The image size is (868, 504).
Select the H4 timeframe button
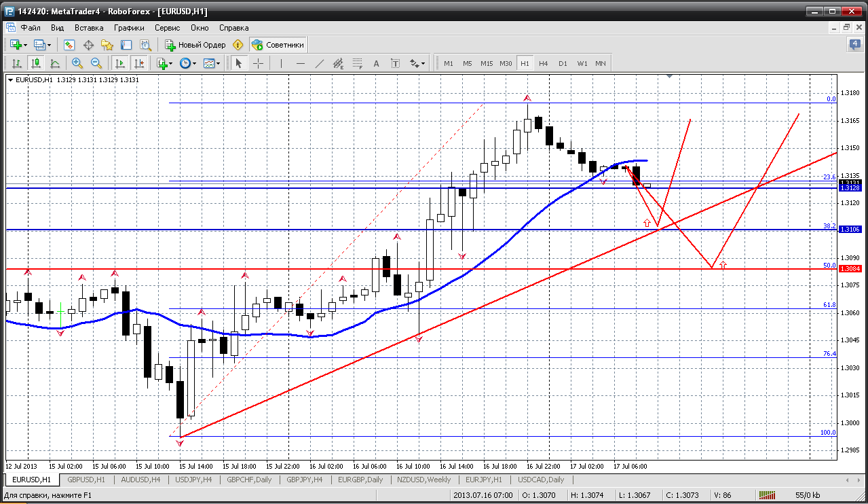pos(544,63)
